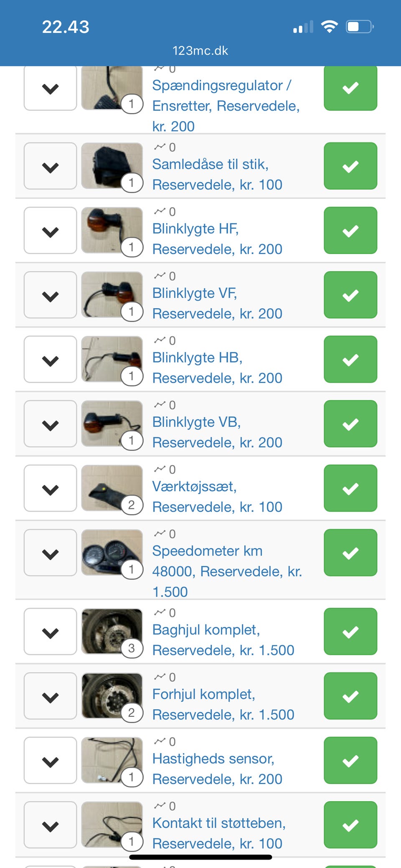Expand the Værktøjssæt listing chevron
The height and width of the screenshot is (868, 401).
[51, 488]
